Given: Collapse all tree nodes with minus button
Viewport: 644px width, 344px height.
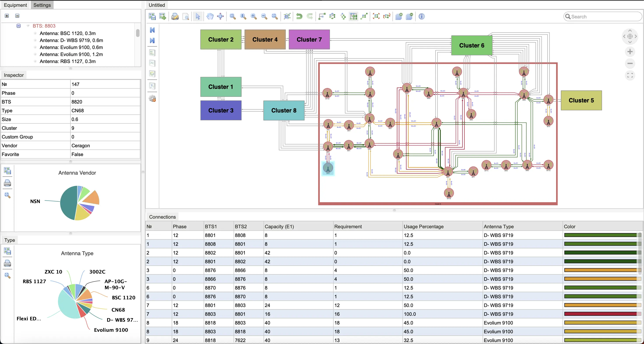Looking at the screenshot, I should point(17,16).
